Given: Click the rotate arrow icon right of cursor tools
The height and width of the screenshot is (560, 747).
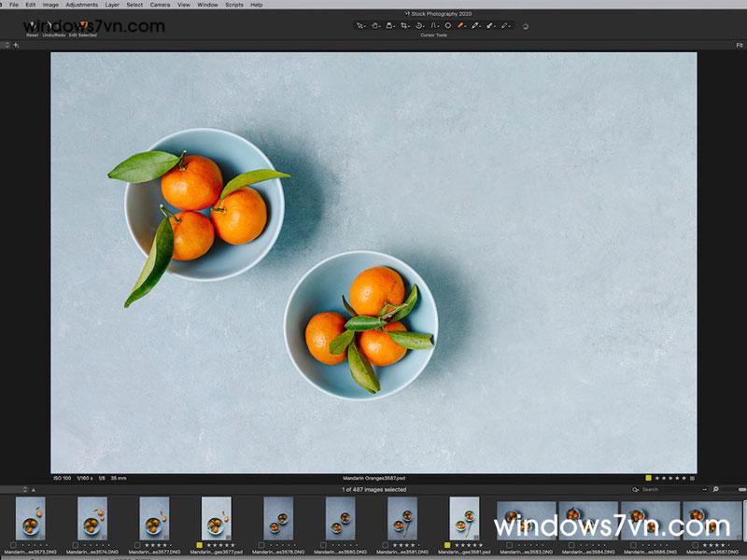Looking at the screenshot, I should [526, 27].
